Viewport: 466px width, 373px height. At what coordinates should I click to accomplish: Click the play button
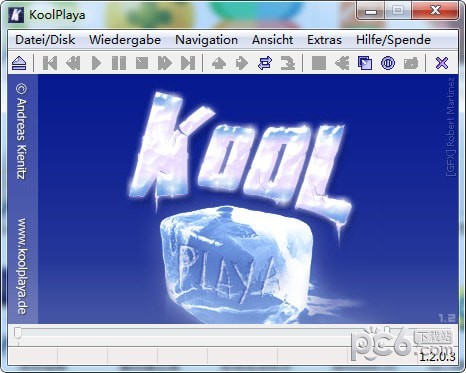point(96,63)
